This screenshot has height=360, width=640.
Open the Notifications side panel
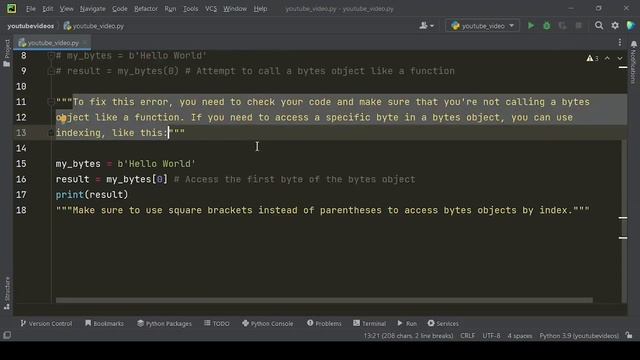(633, 61)
